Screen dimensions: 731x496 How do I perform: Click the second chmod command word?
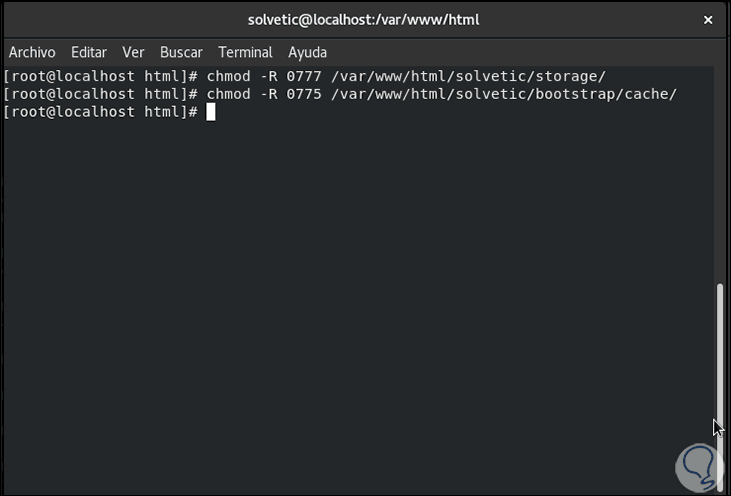click(x=228, y=94)
